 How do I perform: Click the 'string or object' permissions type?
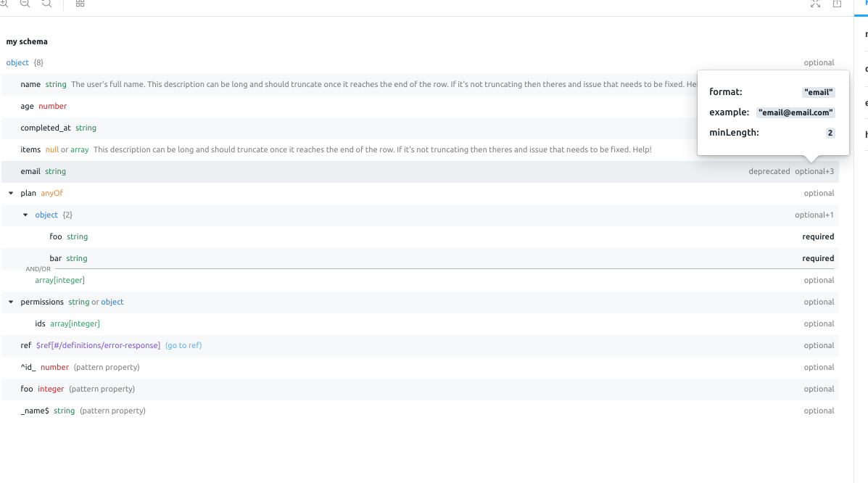[96, 302]
